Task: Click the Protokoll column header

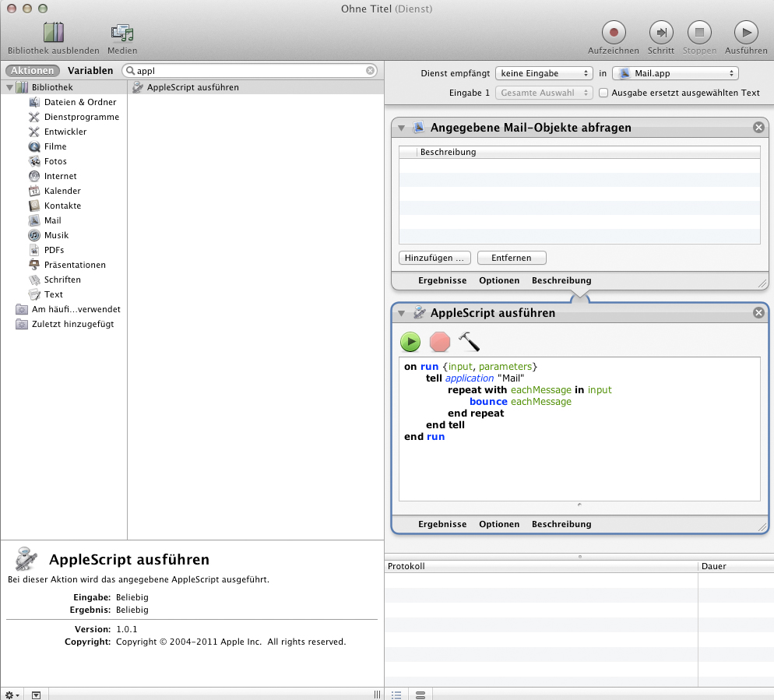Action: 541,566
